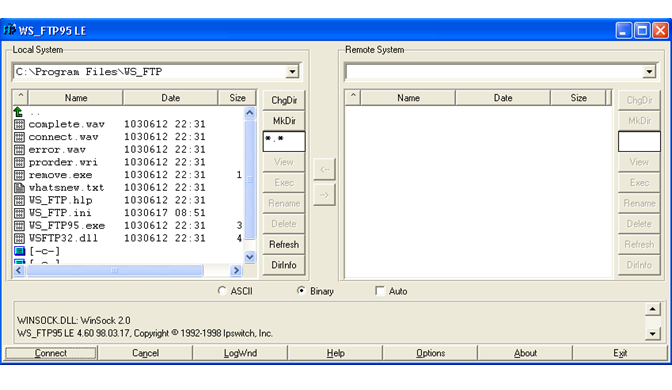This screenshot has height=390, width=672.
Task: Click the local file mask *.* field
Action: [284, 141]
